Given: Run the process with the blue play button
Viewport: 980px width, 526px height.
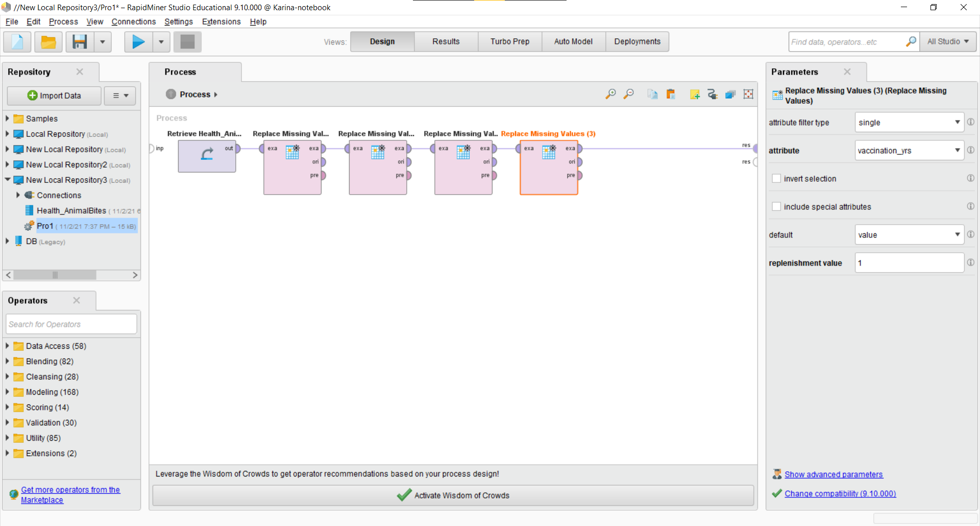Looking at the screenshot, I should pyautogui.click(x=138, y=42).
